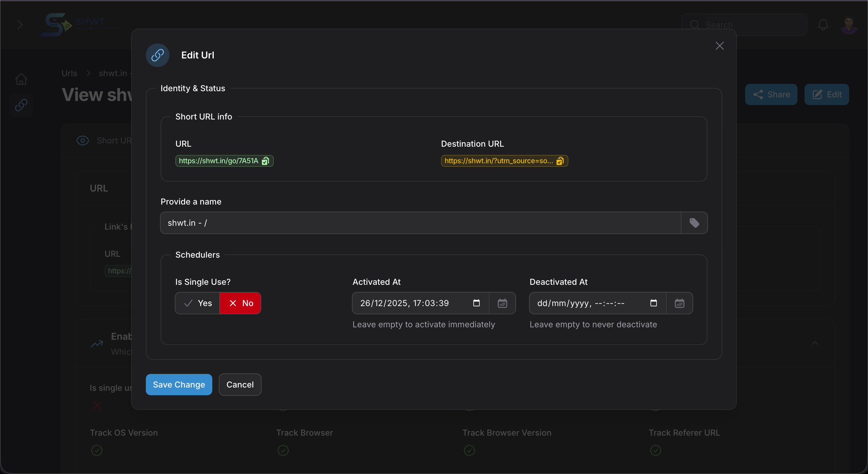Screen dimensions: 868x474
Task: Click the notification bell icon
Action: 823,24
